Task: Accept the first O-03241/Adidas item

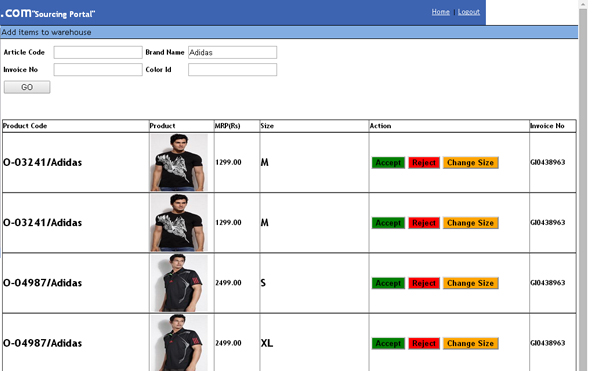Action: [388, 162]
